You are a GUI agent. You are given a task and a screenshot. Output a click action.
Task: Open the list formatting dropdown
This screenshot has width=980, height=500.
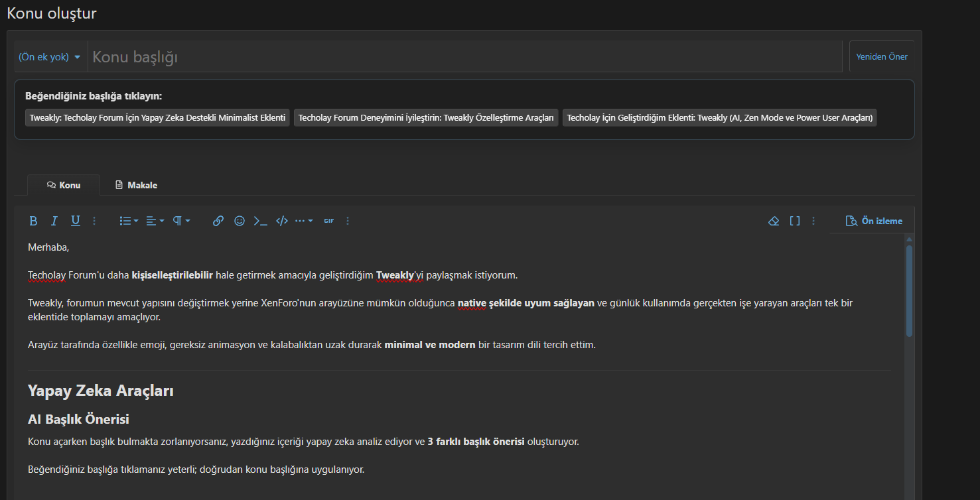coord(128,221)
